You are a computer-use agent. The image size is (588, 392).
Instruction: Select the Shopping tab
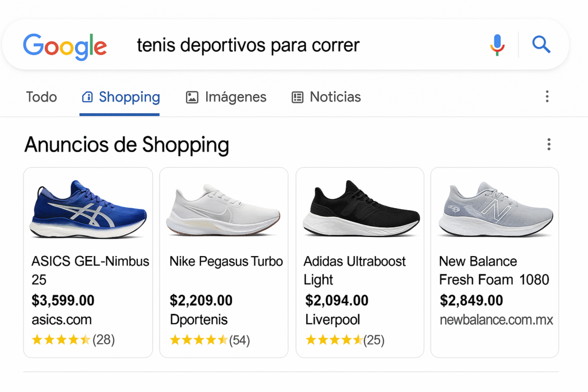point(120,97)
